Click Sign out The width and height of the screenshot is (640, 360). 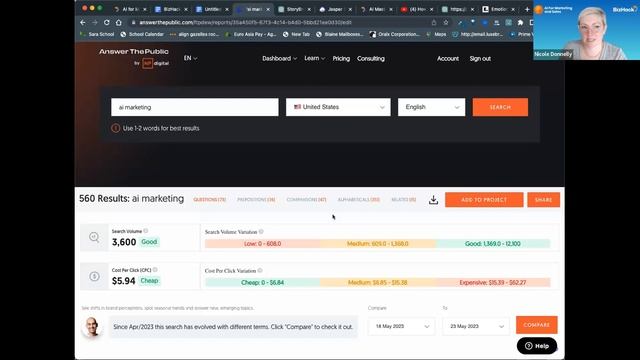pyautogui.click(x=480, y=58)
